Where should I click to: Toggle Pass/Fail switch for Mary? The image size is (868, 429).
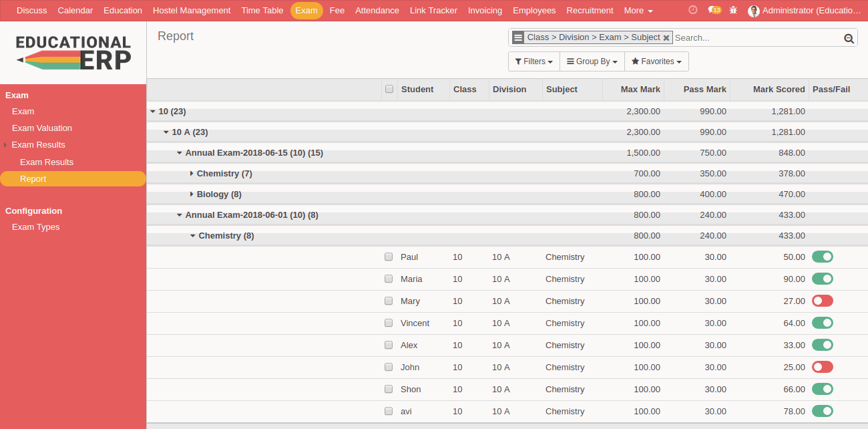click(x=822, y=301)
